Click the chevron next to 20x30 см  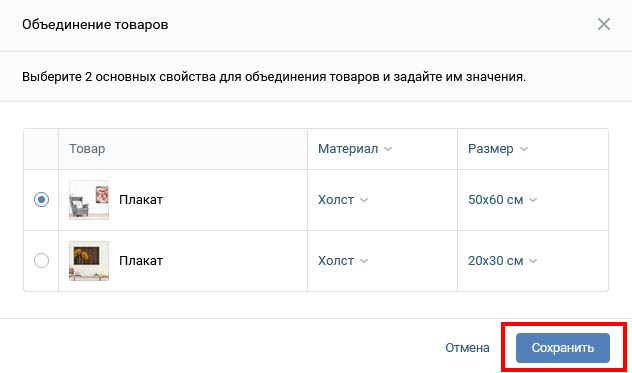point(533,261)
